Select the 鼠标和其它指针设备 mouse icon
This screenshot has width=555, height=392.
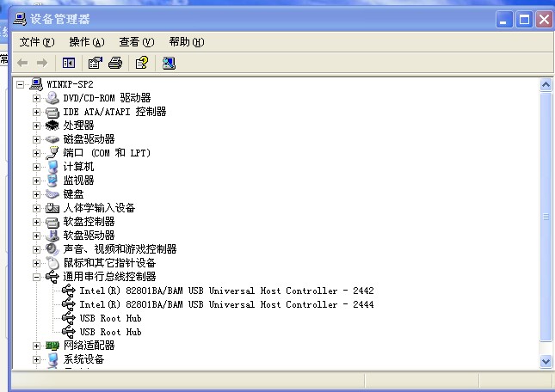(x=52, y=263)
